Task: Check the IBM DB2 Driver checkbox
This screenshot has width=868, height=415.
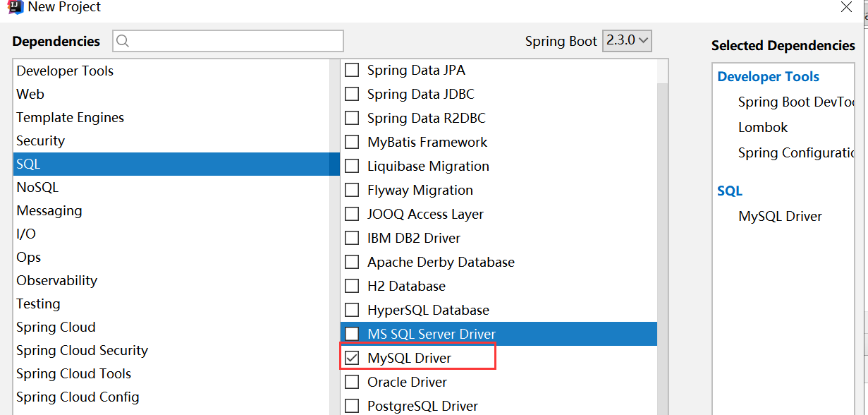Action: 351,238
